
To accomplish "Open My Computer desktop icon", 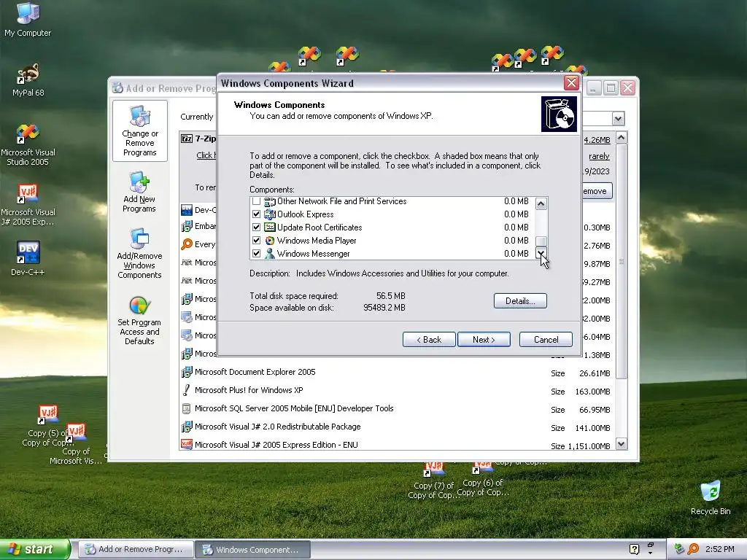I will [28, 19].
